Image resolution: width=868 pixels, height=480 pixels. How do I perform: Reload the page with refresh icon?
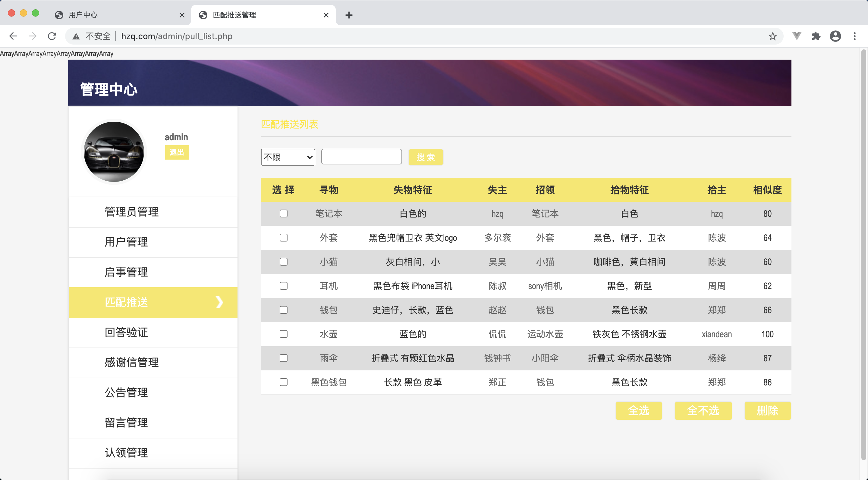pyautogui.click(x=52, y=36)
